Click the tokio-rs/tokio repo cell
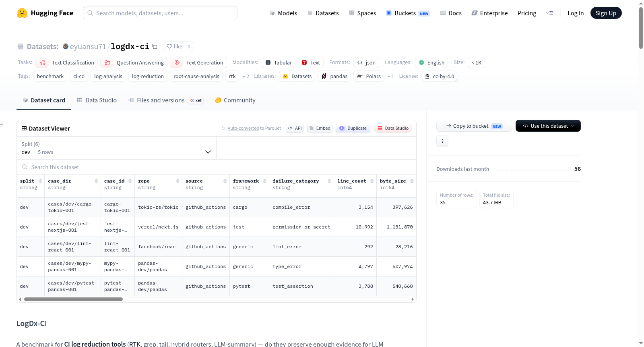Image resolution: width=644 pixels, height=347 pixels. [x=158, y=207]
